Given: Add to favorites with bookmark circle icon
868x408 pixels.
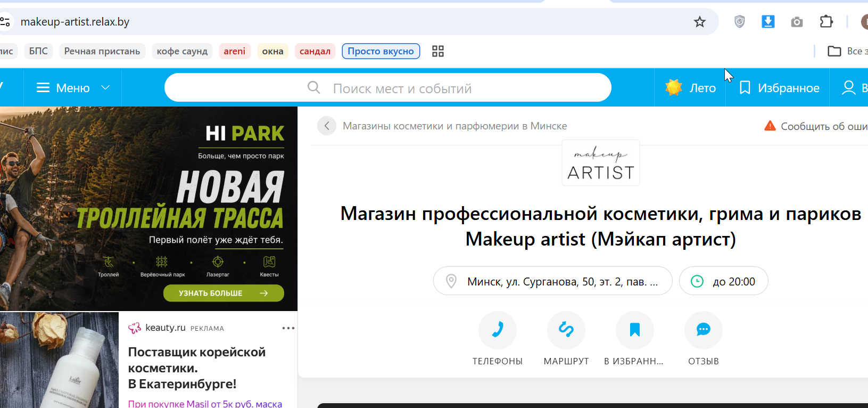Looking at the screenshot, I should click(635, 330).
